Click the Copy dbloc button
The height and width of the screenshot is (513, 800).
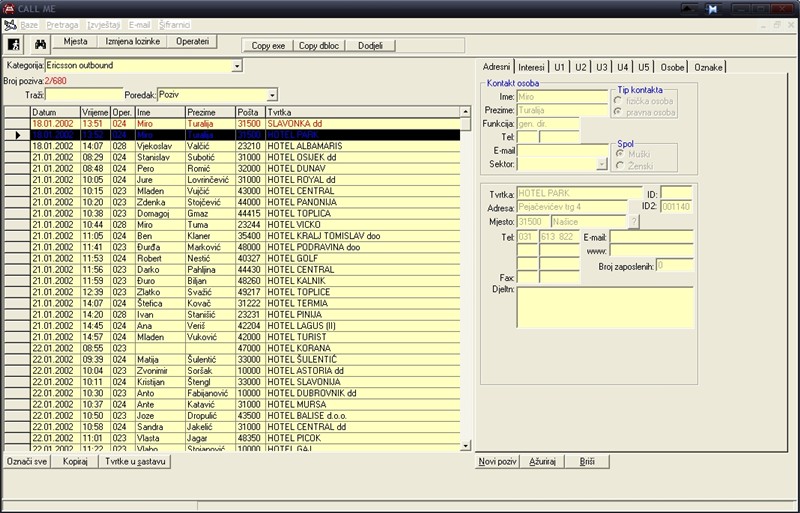tap(319, 45)
